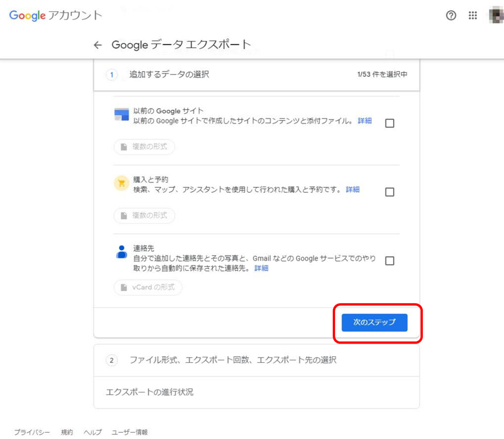Click the 連絡先 person icon
The height and width of the screenshot is (439, 504).
(121, 252)
